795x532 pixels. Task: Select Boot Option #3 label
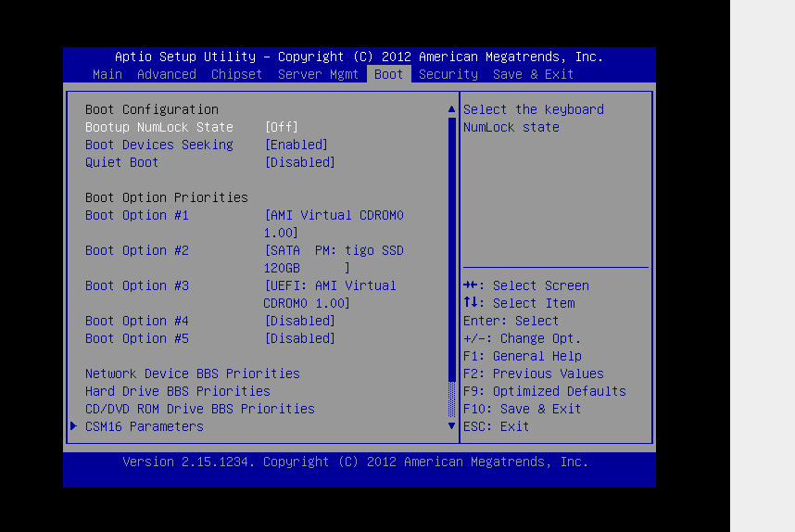coord(137,286)
